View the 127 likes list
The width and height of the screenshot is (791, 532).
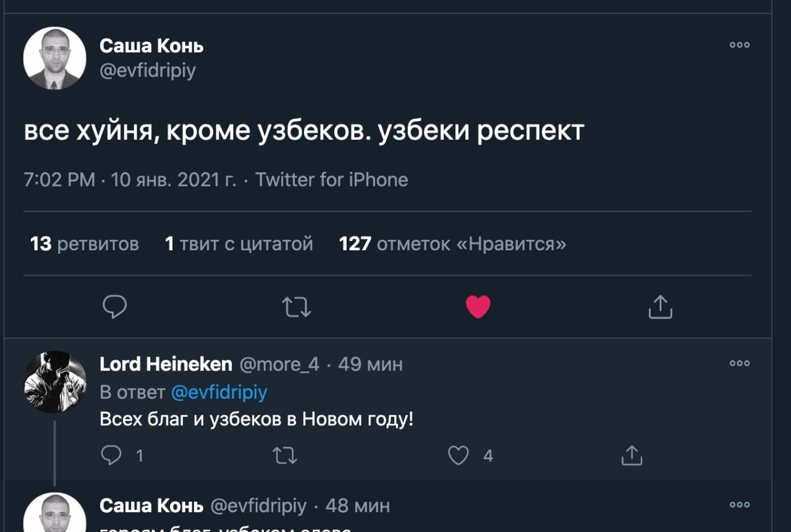tap(452, 244)
